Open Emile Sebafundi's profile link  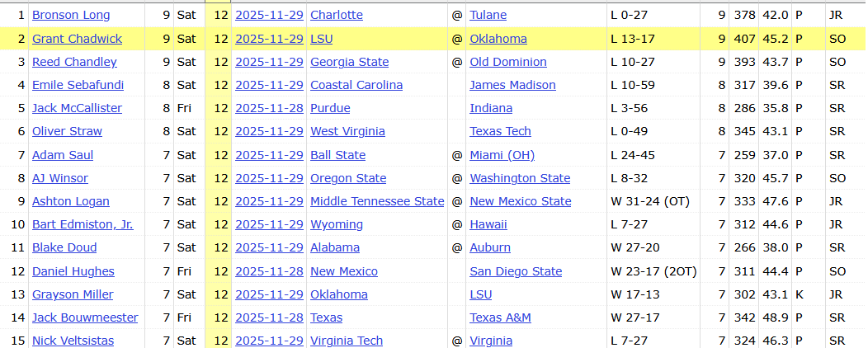[x=77, y=85]
